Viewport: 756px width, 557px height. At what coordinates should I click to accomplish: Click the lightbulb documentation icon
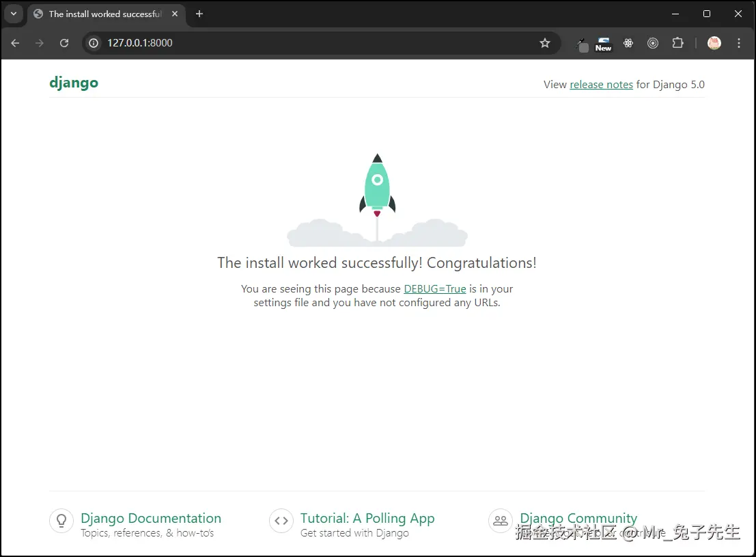pyautogui.click(x=61, y=521)
